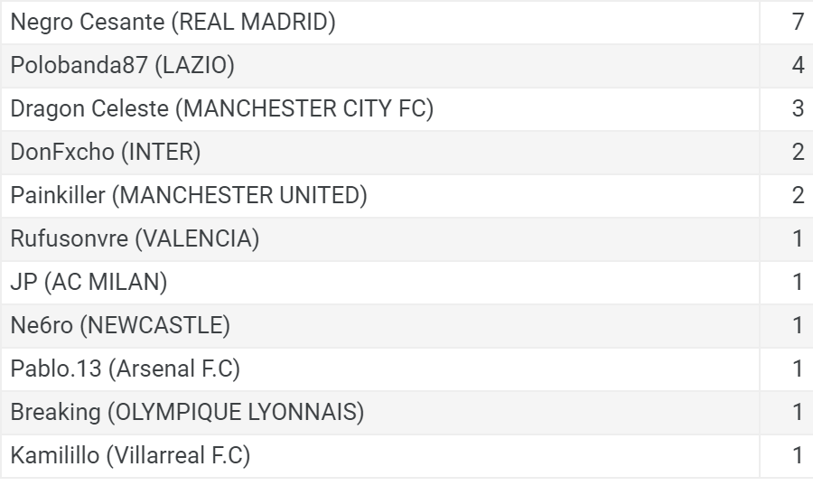The height and width of the screenshot is (504, 813).
Task: Click the score 3 for Dragon Celeste
Action: coord(798,109)
